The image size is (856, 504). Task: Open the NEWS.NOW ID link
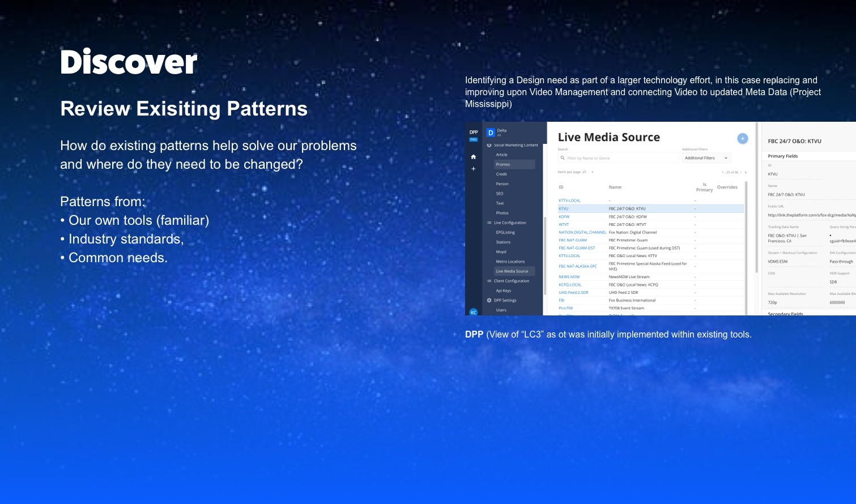569,277
